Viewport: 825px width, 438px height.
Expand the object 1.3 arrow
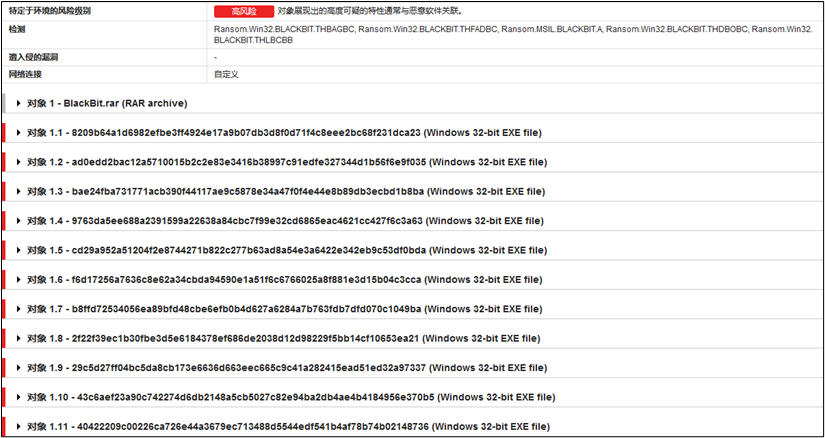coord(20,191)
